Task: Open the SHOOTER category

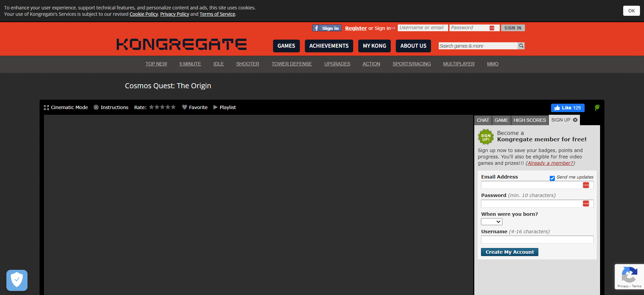Action: pyautogui.click(x=248, y=64)
